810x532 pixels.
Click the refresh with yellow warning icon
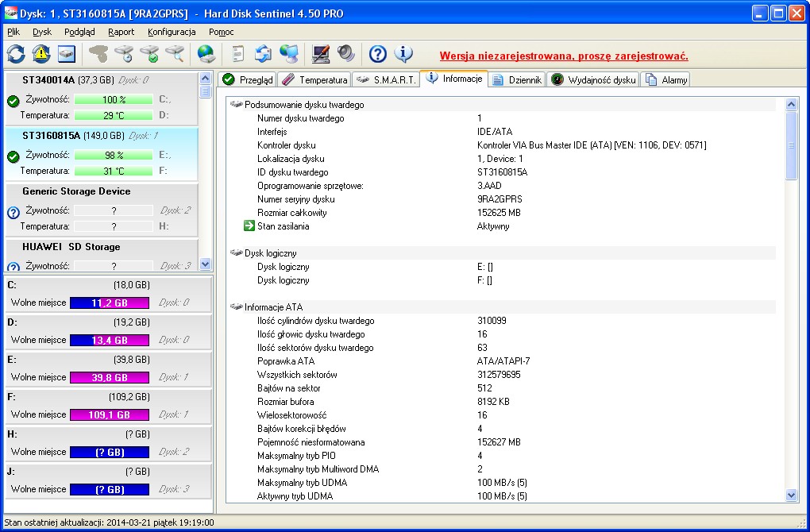pyautogui.click(x=41, y=54)
